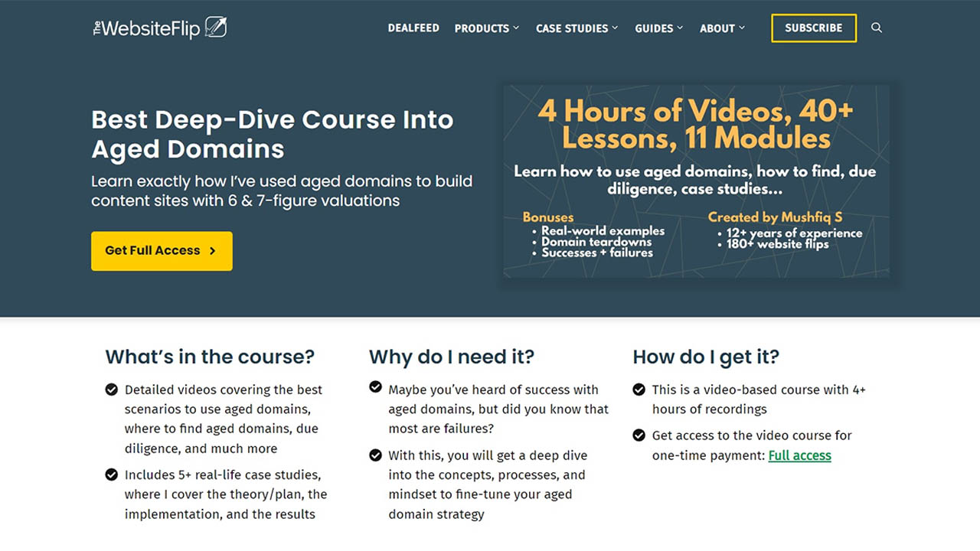Click checkmark icon beside 'Get access to the video'
The height and width of the screenshot is (551, 980).
(639, 435)
